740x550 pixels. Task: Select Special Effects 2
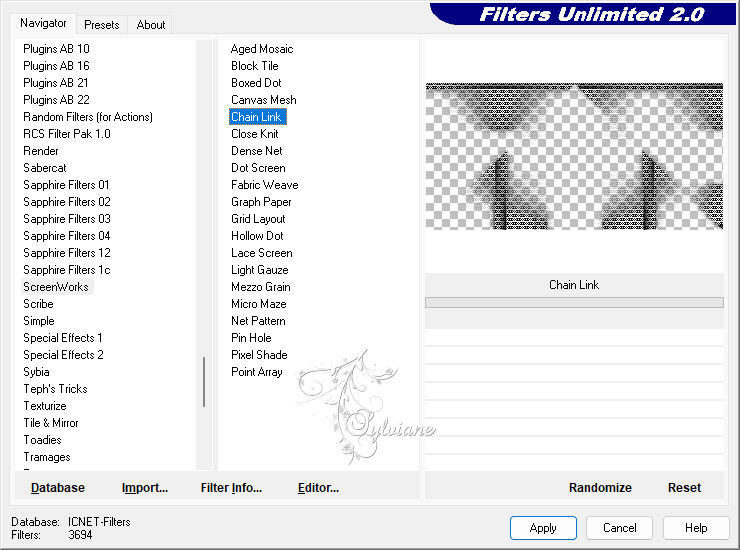(x=63, y=355)
